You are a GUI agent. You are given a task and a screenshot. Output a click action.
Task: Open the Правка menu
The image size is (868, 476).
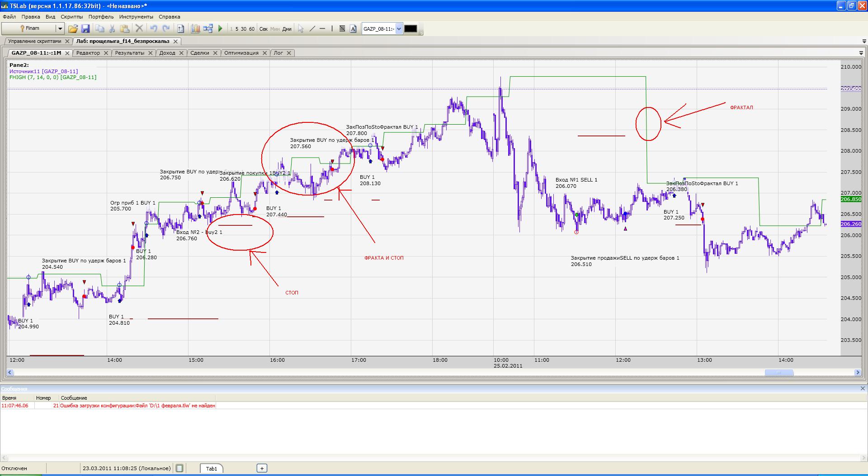coord(31,17)
